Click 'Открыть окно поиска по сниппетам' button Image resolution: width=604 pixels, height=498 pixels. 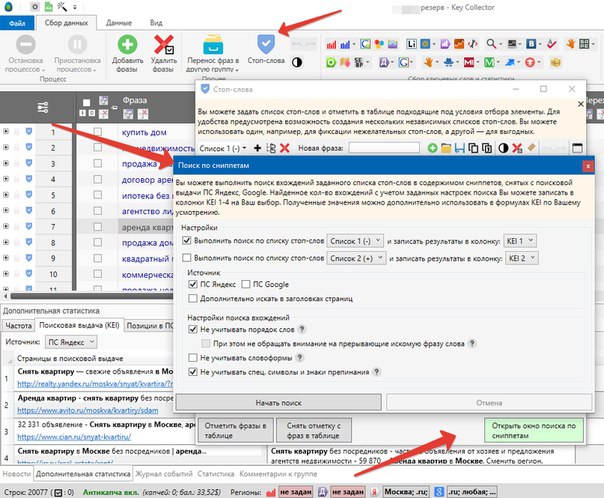point(534,430)
